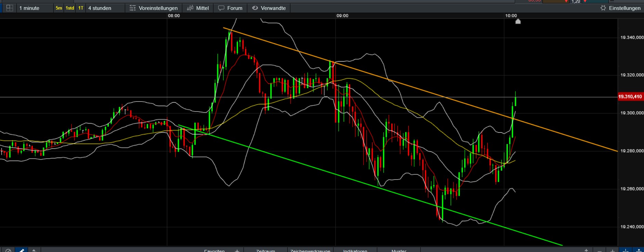Click the 09:00 time axis label
This screenshot has width=644, height=252.
pyautogui.click(x=342, y=16)
